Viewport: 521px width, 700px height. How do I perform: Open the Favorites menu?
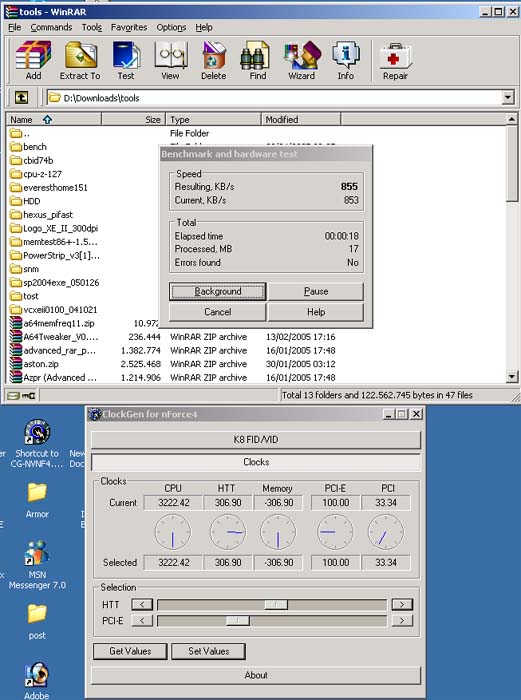click(129, 27)
